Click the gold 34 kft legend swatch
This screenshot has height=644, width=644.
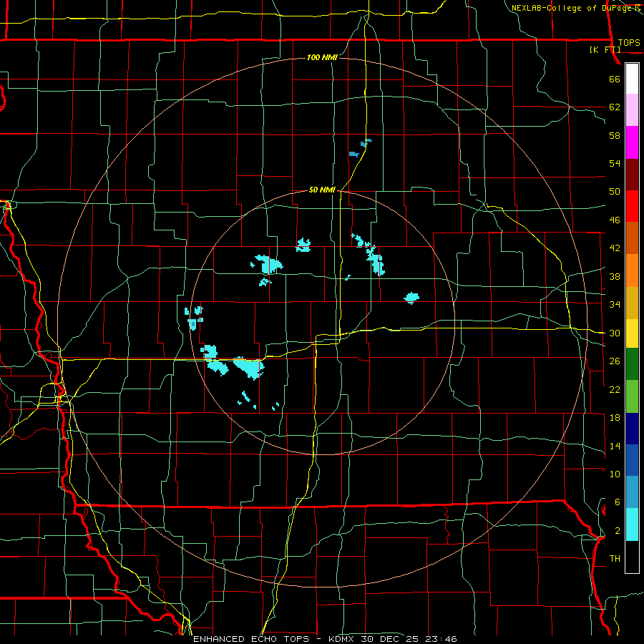632,303
